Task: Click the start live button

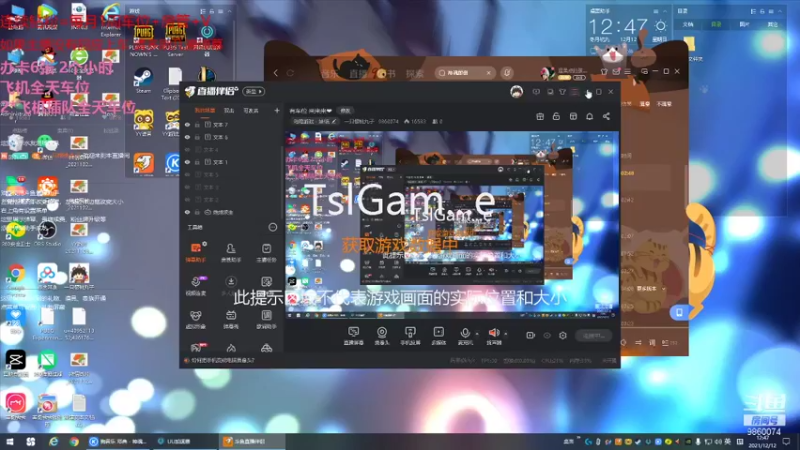Action: pos(593,336)
